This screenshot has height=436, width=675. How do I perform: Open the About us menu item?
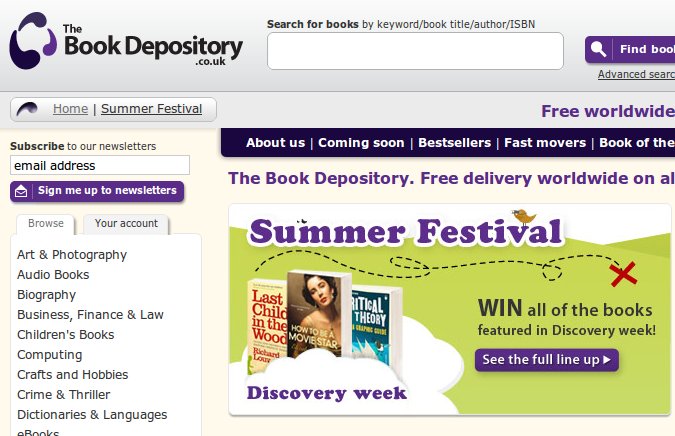276,143
